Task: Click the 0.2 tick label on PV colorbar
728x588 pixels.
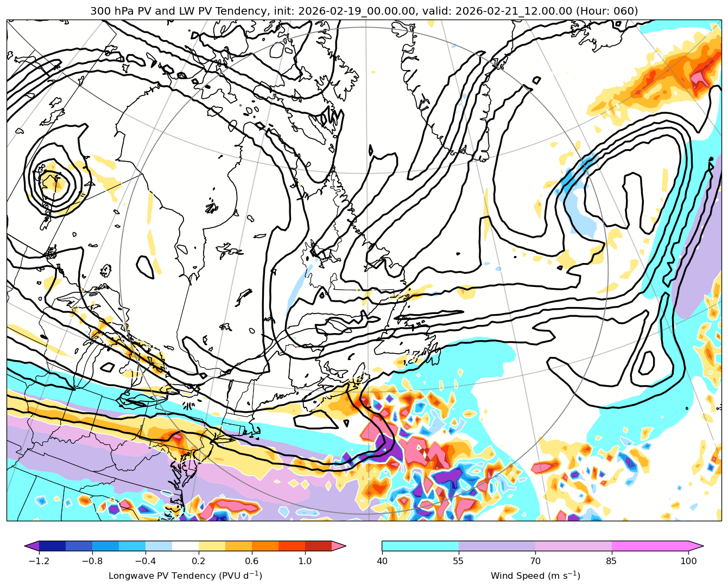Action: 199,561
